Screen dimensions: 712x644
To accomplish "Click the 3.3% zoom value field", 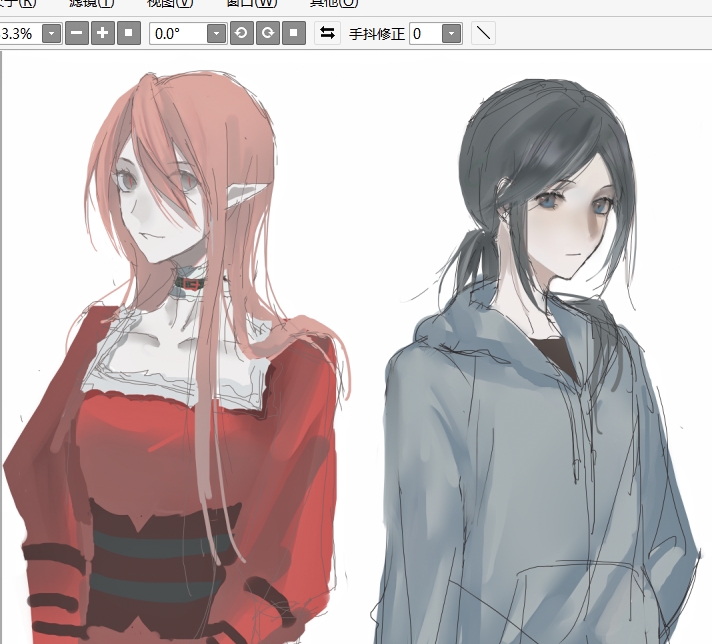I will 18,34.
